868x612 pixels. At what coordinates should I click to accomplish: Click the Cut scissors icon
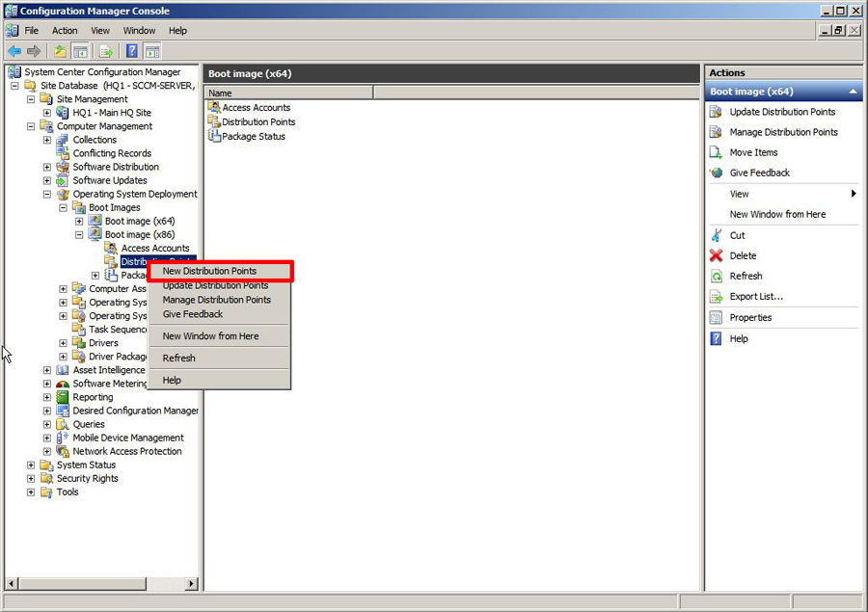[716, 235]
